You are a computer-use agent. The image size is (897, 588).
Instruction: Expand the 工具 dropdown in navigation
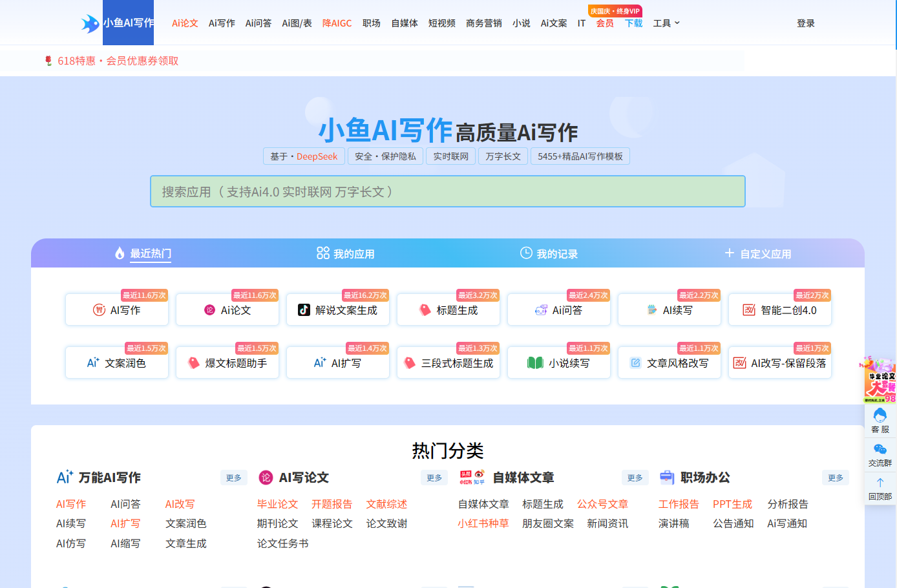(666, 23)
